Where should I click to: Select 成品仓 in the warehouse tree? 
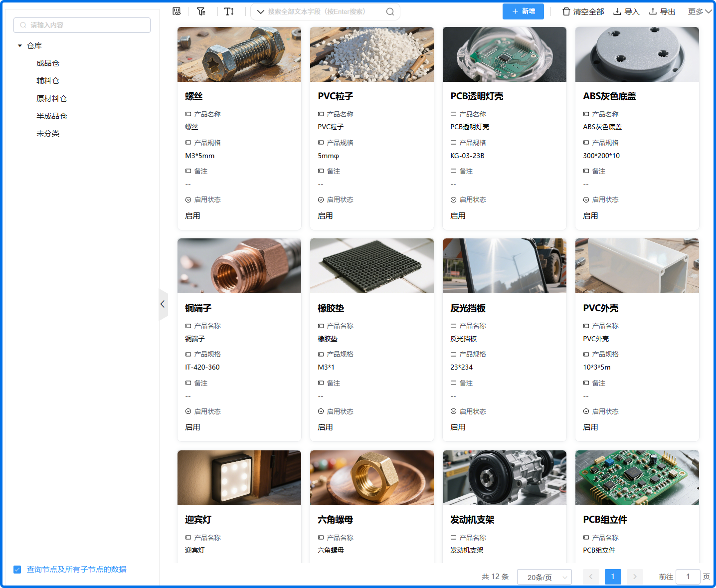pyautogui.click(x=48, y=63)
